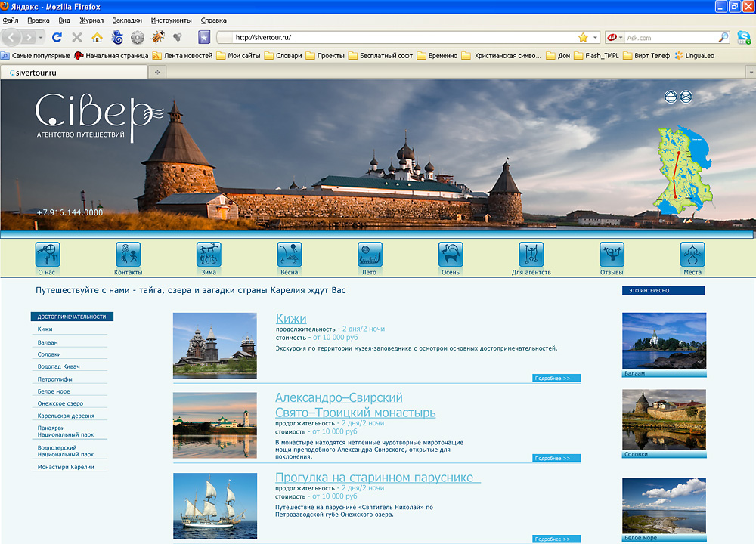Open the 'Мои сайты' bookmarks folder
Image resolution: width=756 pixels, height=544 pixels.
pyautogui.click(x=238, y=56)
